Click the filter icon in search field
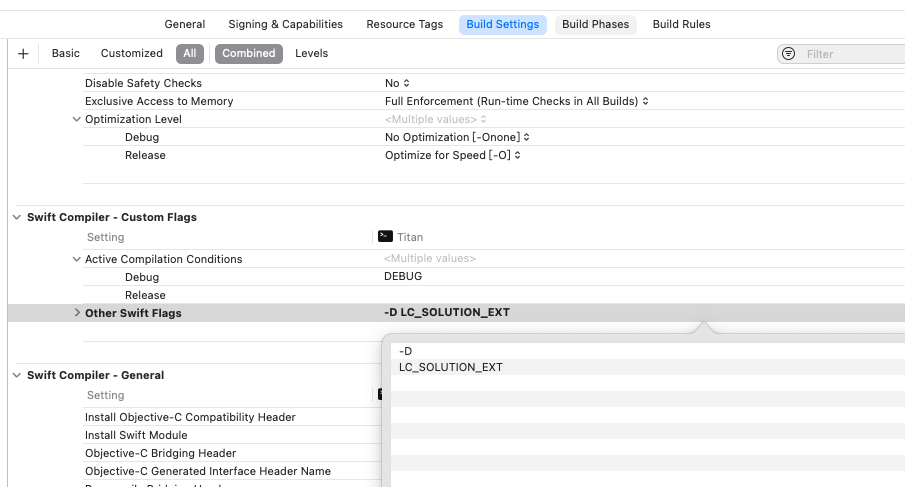905x487 pixels. click(789, 54)
